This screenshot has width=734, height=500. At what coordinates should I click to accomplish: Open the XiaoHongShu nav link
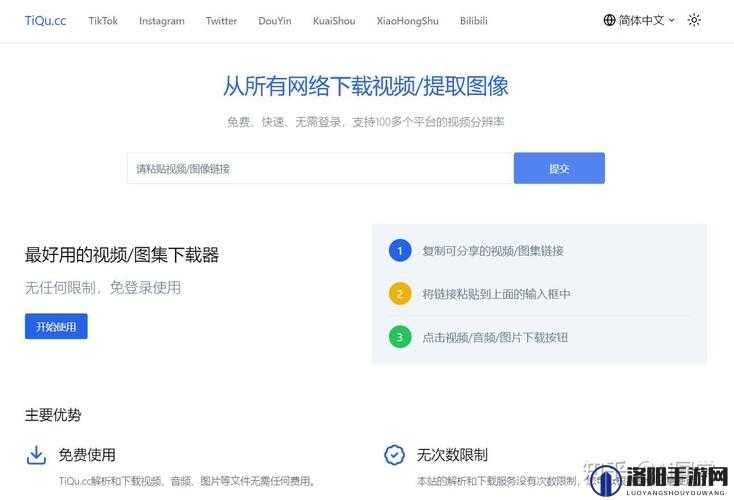(407, 21)
